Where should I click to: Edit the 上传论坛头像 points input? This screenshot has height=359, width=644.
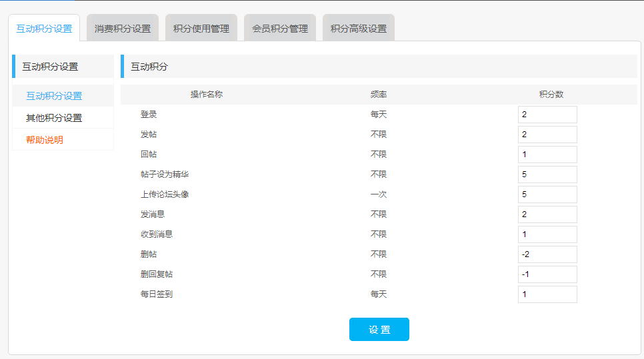pos(547,194)
